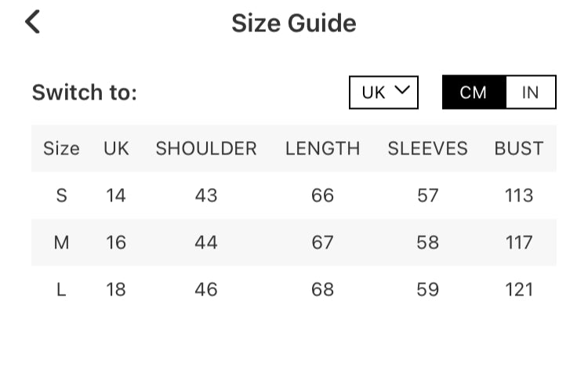This screenshot has width=588, height=366.
Task: Click shoulder value 43
Action: pos(206,195)
